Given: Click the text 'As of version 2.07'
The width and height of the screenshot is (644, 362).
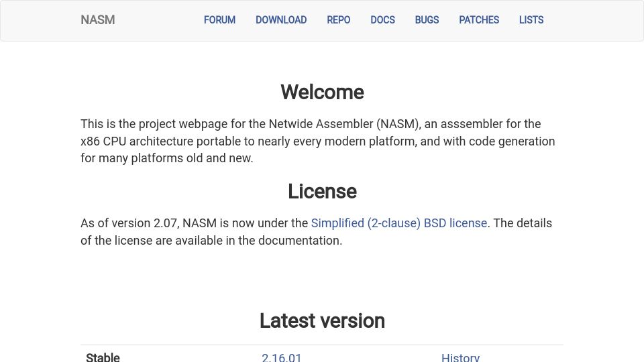Looking at the screenshot, I should pyautogui.click(x=129, y=223).
